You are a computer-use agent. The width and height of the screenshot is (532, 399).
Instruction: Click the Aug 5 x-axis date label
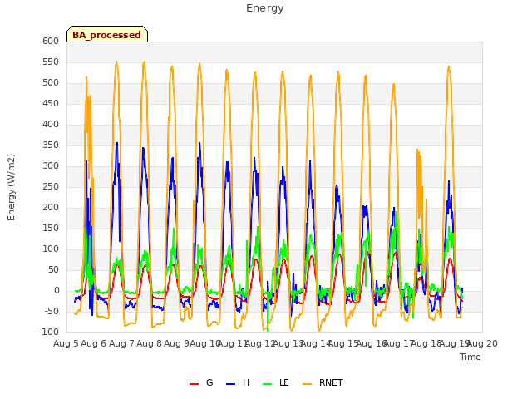click(66, 344)
